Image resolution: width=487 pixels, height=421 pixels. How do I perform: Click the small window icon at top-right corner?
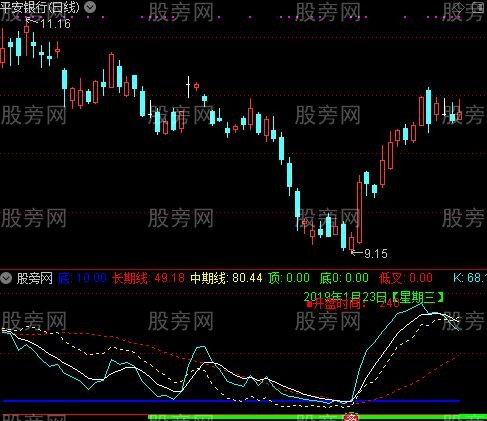[478, 8]
